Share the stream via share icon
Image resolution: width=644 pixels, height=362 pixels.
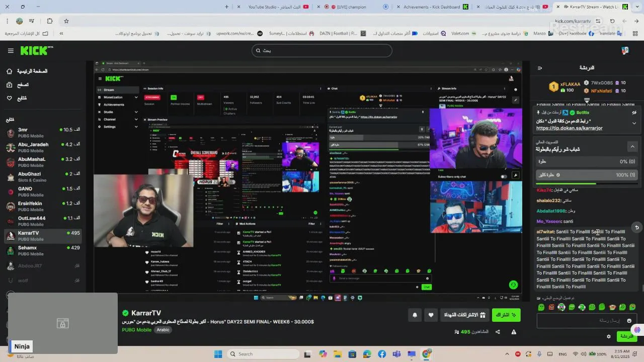[x=498, y=332]
